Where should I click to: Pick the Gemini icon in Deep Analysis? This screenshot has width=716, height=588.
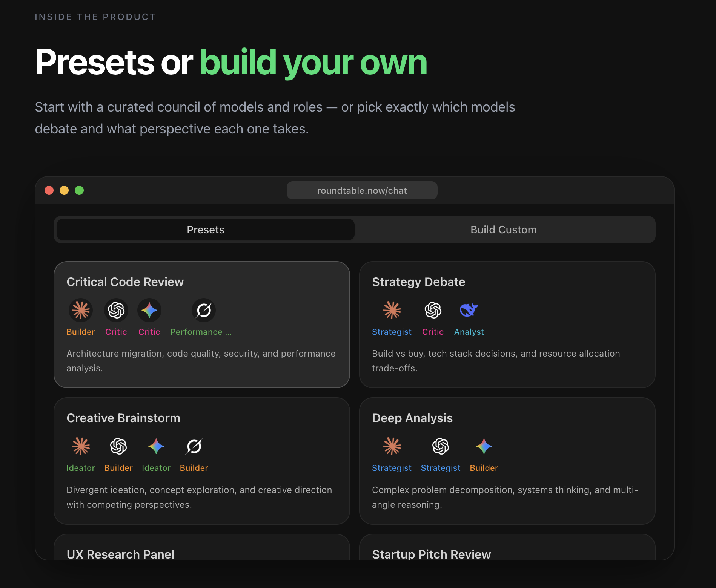coord(484,447)
